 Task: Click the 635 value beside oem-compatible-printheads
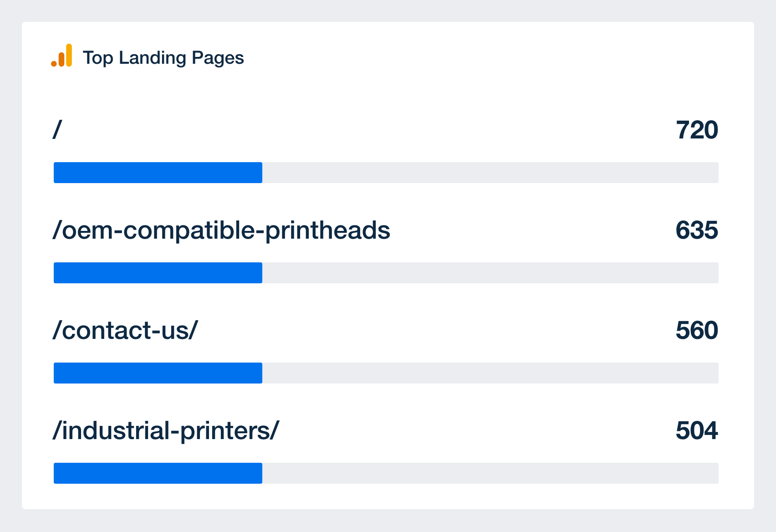(x=697, y=230)
